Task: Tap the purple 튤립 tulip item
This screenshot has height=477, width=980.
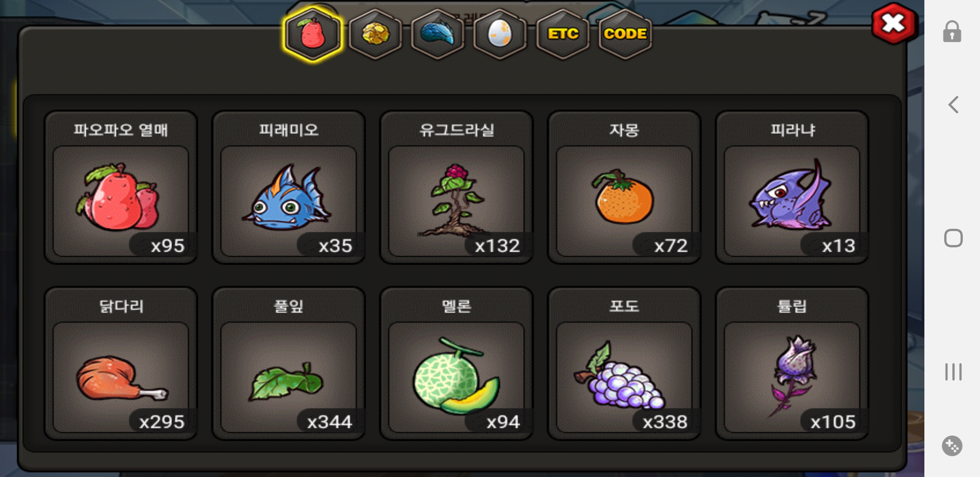Action: pyautogui.click(x=792, y=363)
